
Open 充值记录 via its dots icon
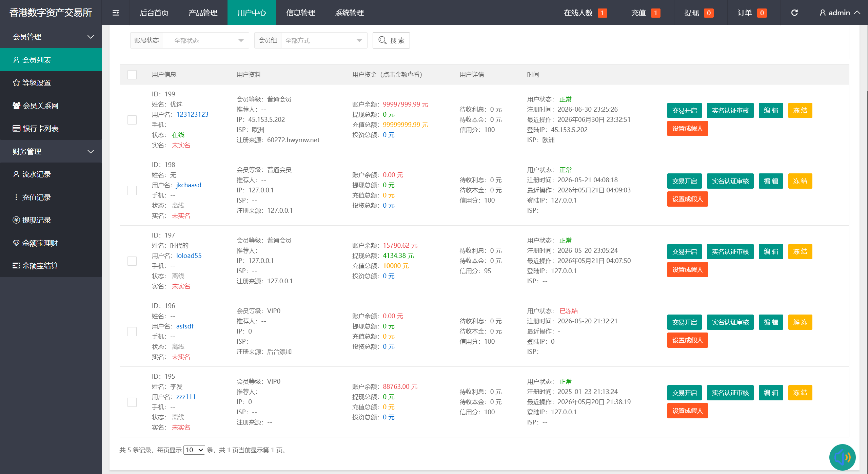point(16,197)
